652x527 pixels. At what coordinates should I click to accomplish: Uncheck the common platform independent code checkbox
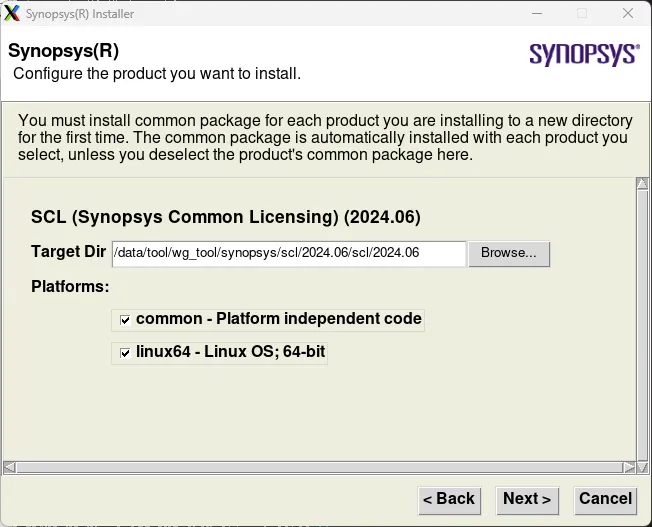click(x=125, y=320)
